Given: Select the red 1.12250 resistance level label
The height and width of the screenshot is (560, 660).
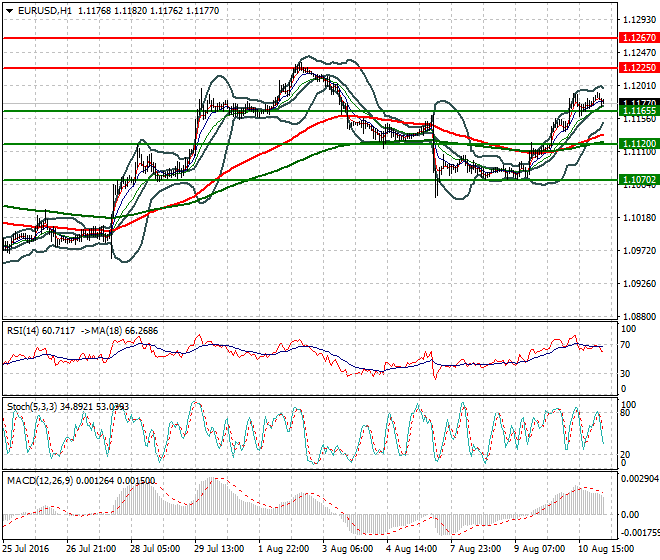Looking at the screenshot, I should tap(639, 68).
